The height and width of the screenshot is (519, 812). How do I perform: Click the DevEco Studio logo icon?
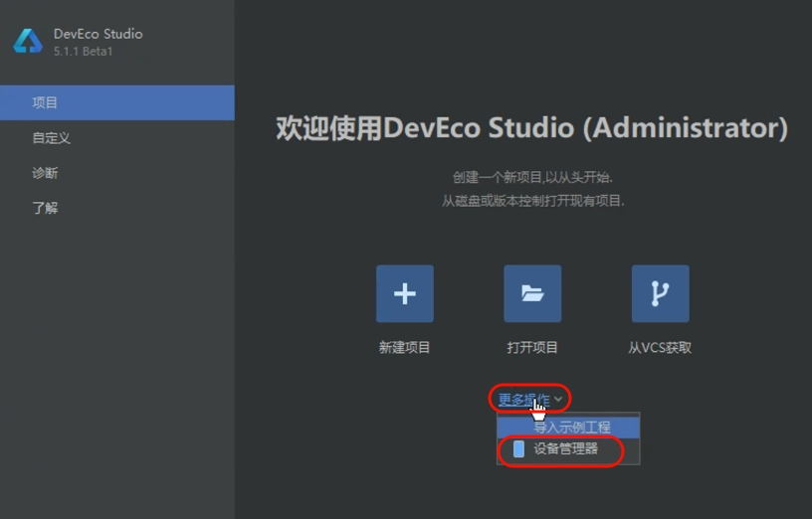(28, 41)
